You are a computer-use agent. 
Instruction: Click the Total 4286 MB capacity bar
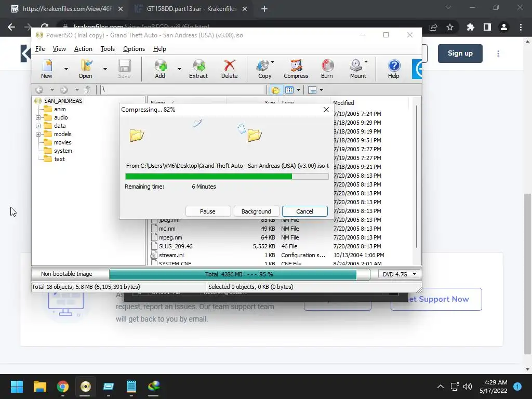point(239,274)
